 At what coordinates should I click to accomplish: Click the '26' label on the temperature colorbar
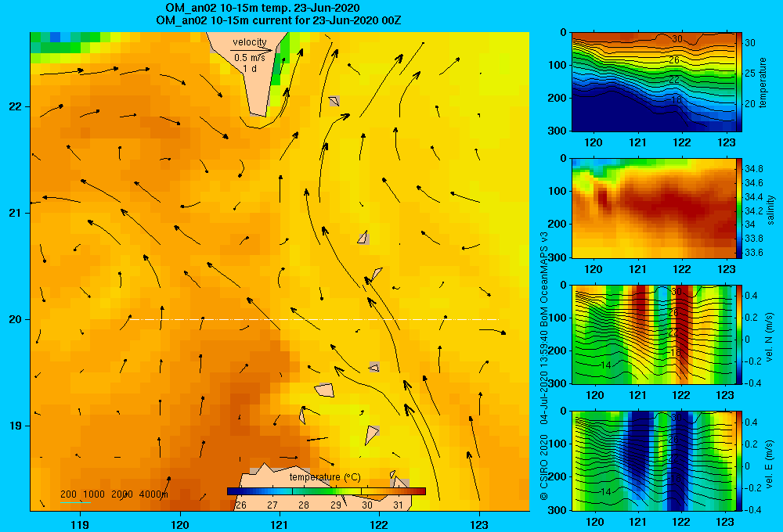pyautogui.click(x=240, y=505)
